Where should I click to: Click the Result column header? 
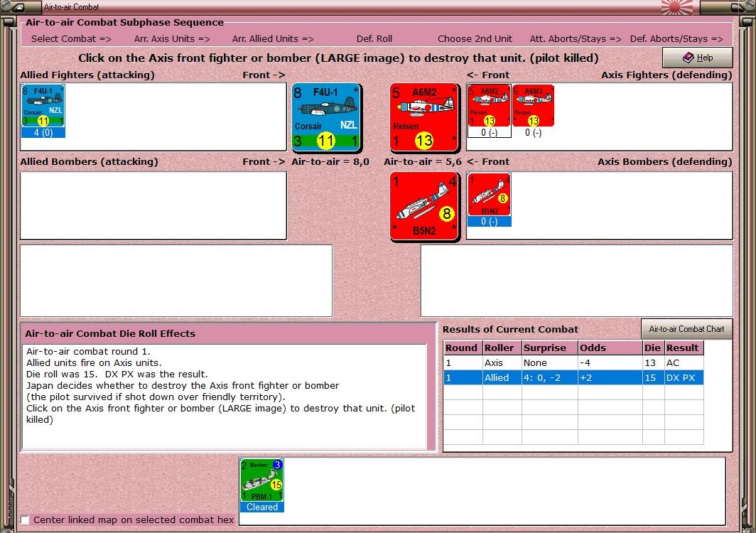pos(684,348)
